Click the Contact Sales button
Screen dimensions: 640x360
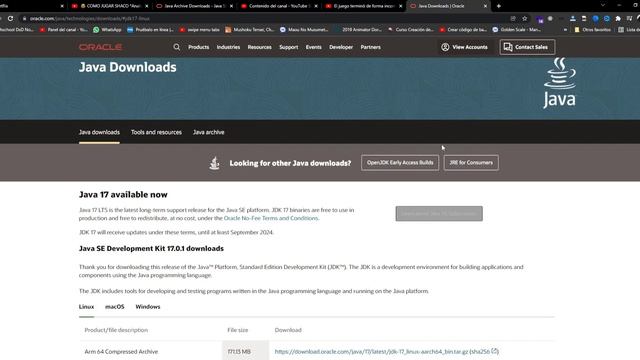[x=527, y=47]
